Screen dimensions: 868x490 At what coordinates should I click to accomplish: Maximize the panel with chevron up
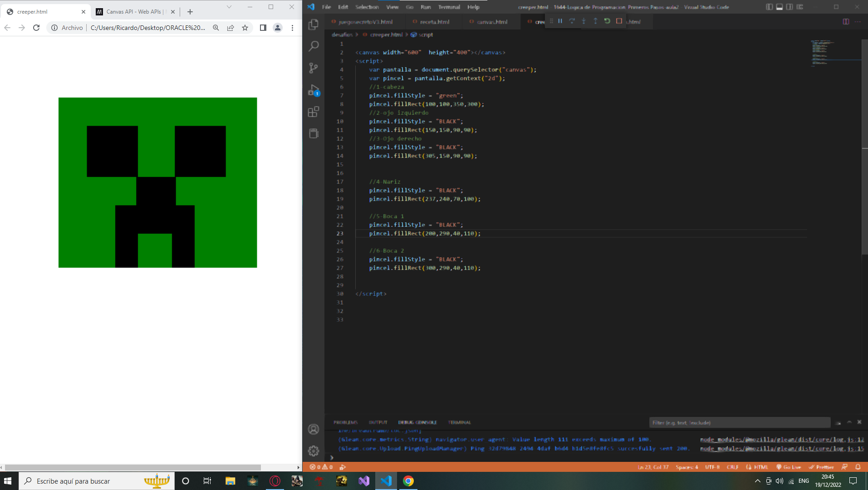point(849,422)
